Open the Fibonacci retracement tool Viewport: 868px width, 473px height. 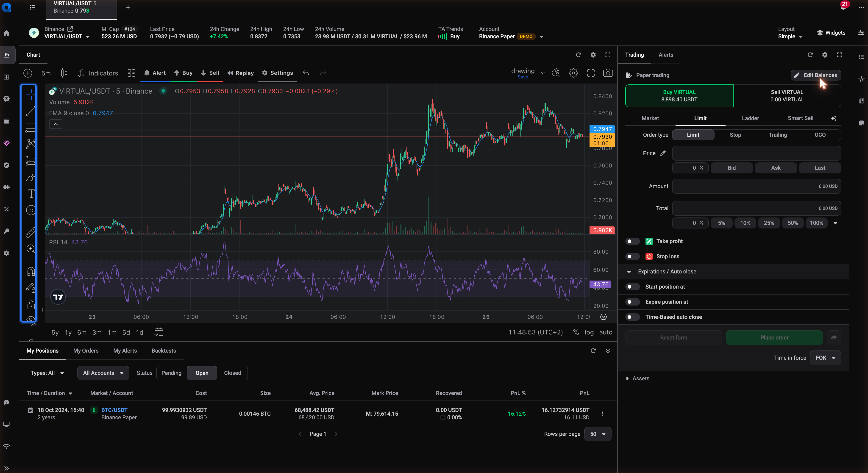[x=31, y=127]
